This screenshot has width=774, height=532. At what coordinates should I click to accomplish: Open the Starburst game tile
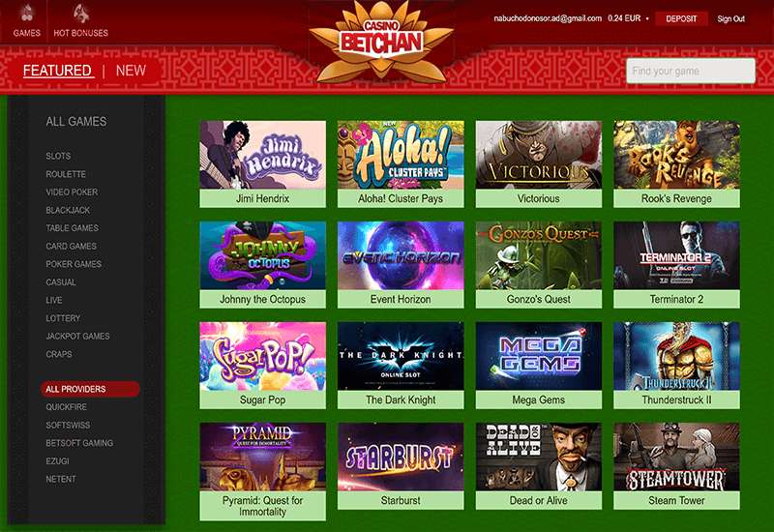(x=401, y=457)
